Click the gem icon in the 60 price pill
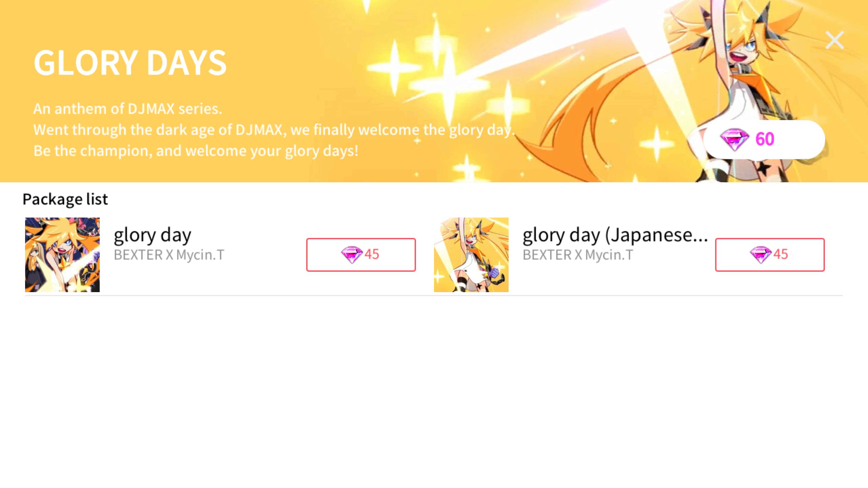Viewport: 868px width, 488px height. pos(734,139)
